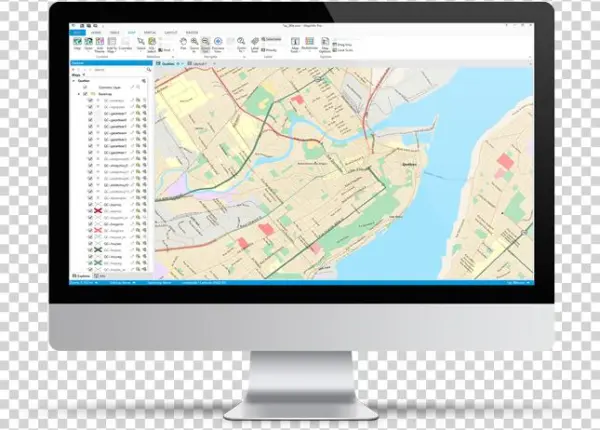Pick the Select arrow tool
This screenshot has width=600, height=430.
pyautogui.click(x=141, y=44)
